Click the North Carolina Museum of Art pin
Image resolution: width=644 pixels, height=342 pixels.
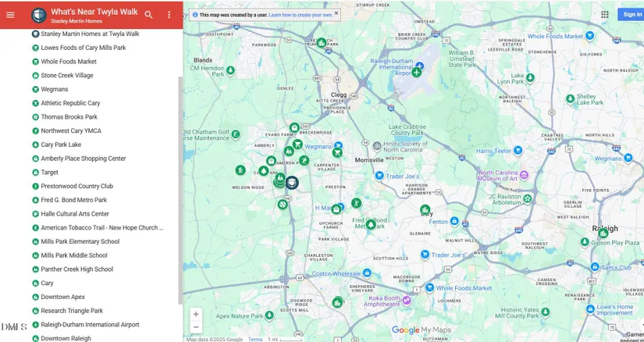pyautogui.click(x=524, y=175)
